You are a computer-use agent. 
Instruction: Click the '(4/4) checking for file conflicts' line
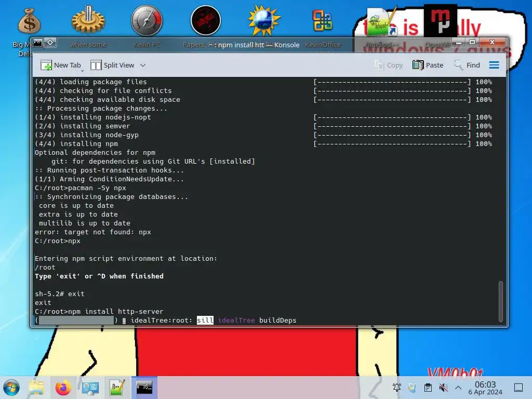(x=103, y=91)
